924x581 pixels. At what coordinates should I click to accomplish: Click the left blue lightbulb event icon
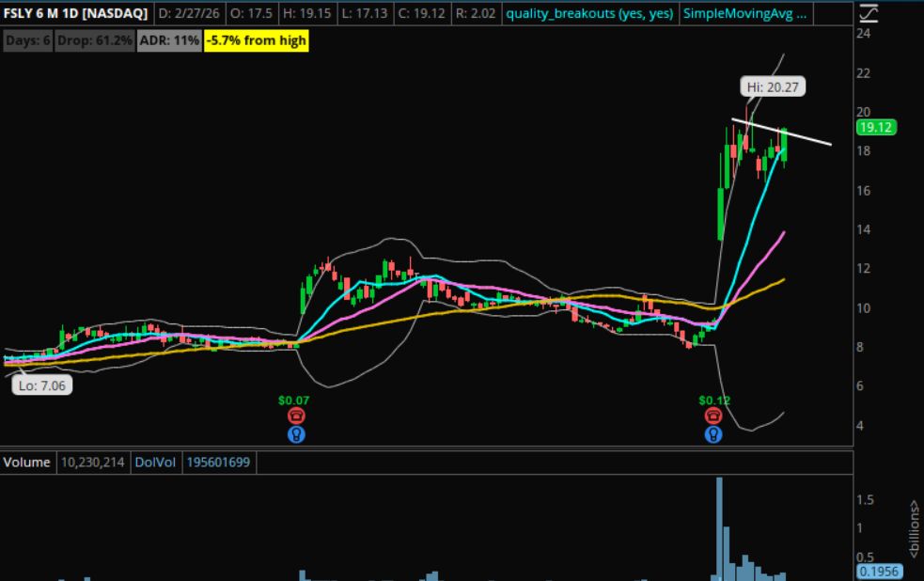297,434
